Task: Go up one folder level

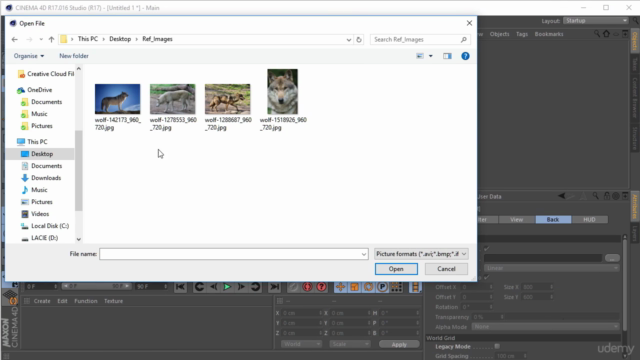Action: 51,40
